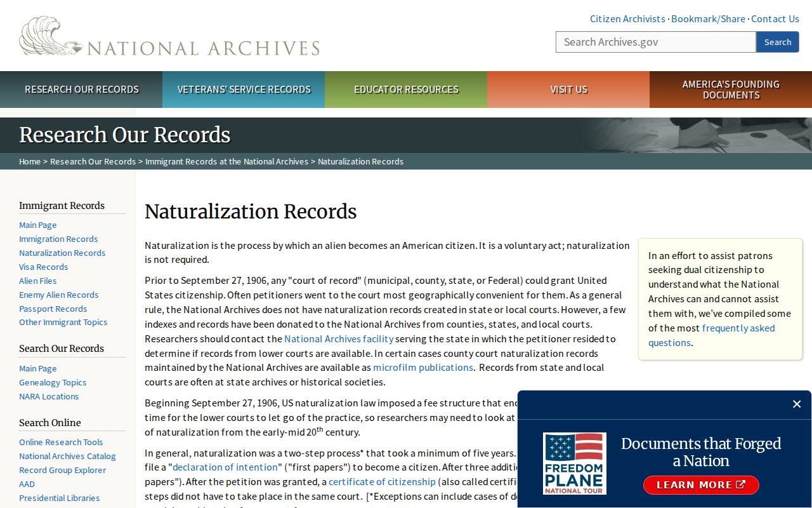This screenshot has width=812, height=508.
Task: Click Immigrant Records at the National Archives breadcrumb
Action: pos(226,161)
